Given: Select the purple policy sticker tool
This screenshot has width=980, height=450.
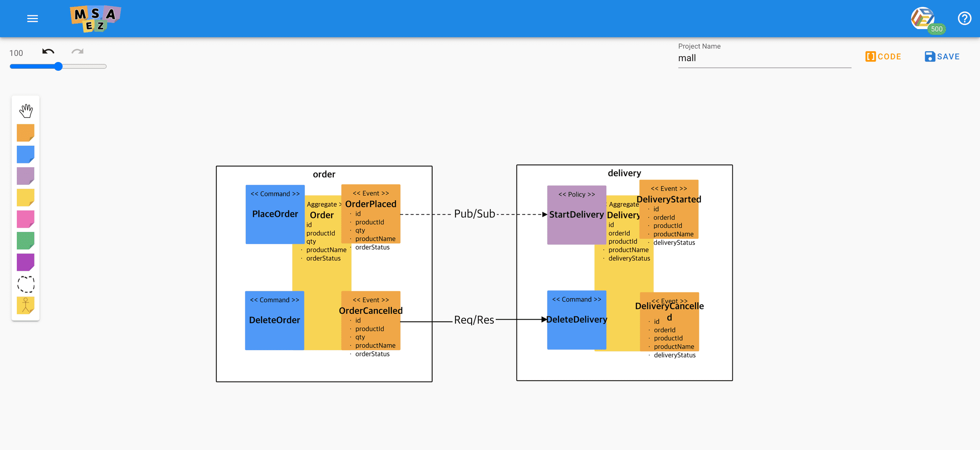Looking at the screenshot, I should pyautogui.click(x=25, y=176).
